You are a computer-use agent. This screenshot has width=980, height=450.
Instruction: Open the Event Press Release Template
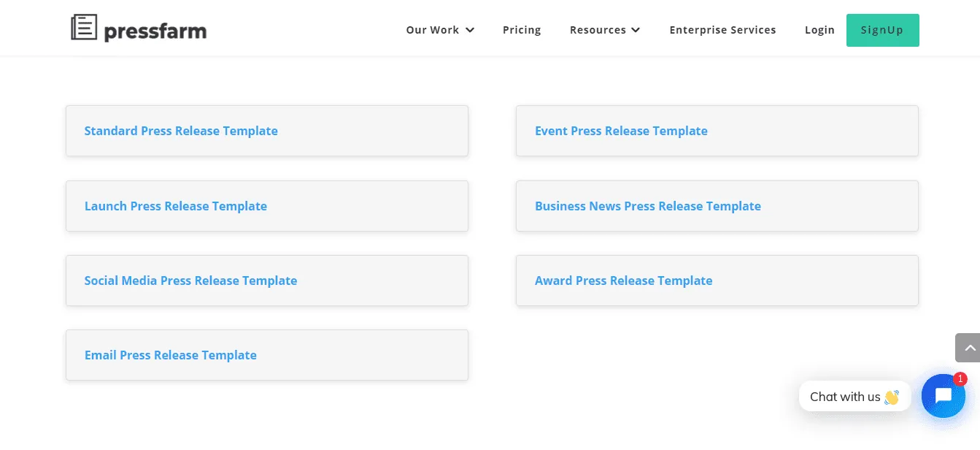621,131
